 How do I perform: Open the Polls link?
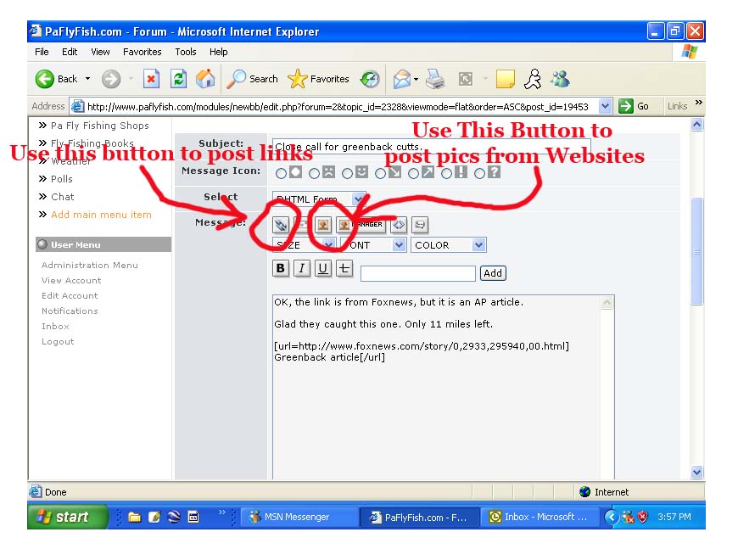(62, 179)
